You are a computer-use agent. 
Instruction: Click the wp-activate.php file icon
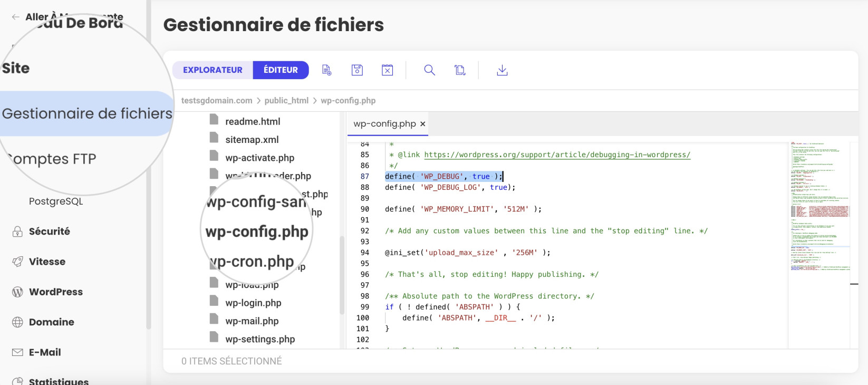tap(214, 156)
